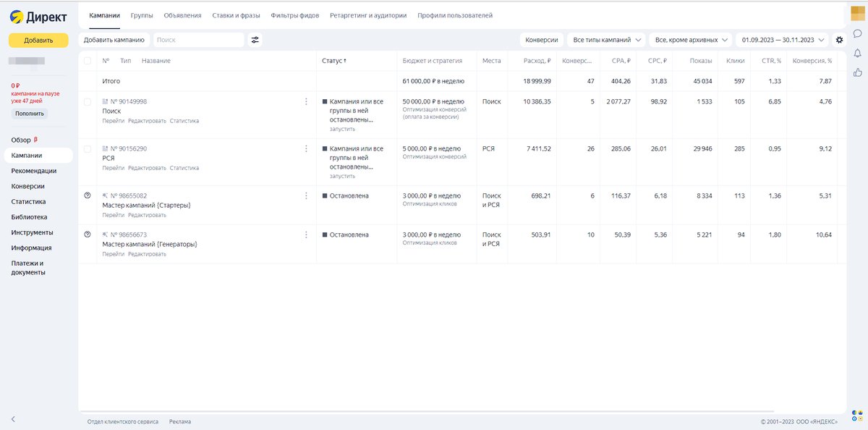
Task: Open the Ставки и фразы tab
Action: pyautogui.click(x=236, y=15)
